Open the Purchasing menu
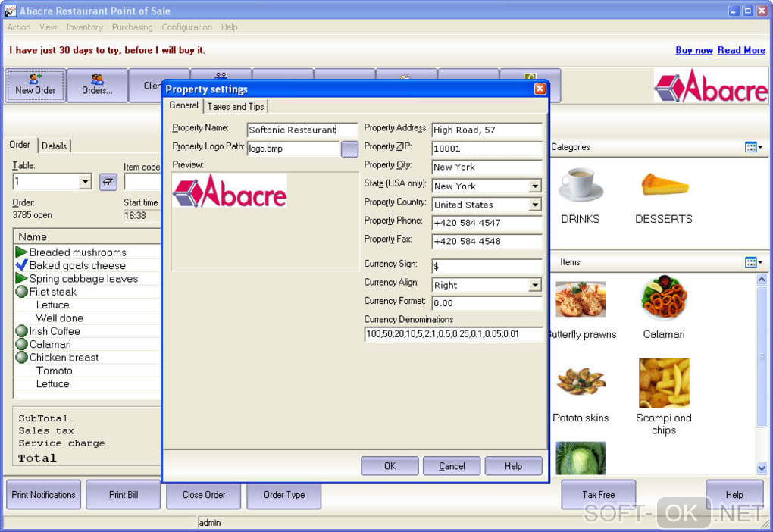This screenshot has width=773, height=532. coord(133,27)
